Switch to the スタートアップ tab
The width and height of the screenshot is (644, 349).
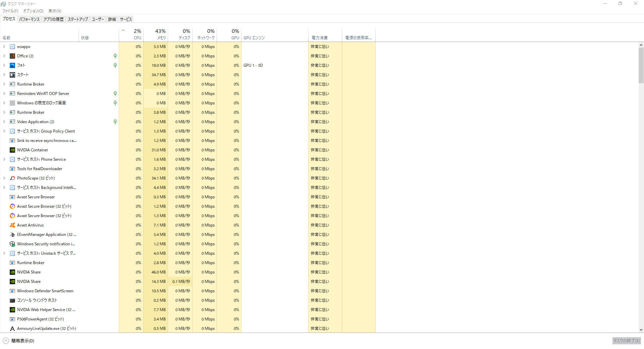(x=78, y=19)
